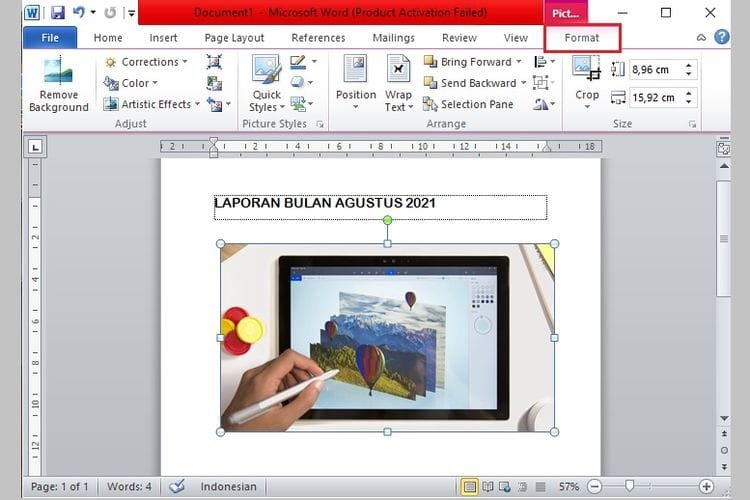Click the Indonesian language status button
750x500 pixels.
228,487
